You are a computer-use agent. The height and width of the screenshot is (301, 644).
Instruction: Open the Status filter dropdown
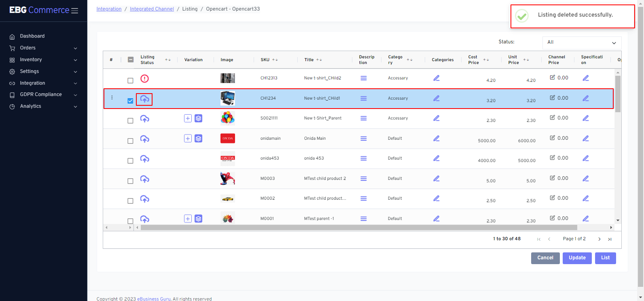[581, 43]
